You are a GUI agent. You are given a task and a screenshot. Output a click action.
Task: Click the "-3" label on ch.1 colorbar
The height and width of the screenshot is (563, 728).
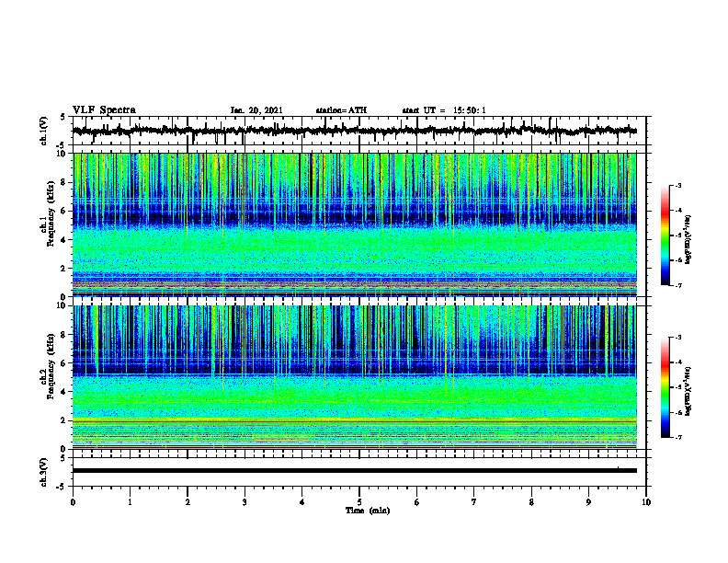click(677, 186)
